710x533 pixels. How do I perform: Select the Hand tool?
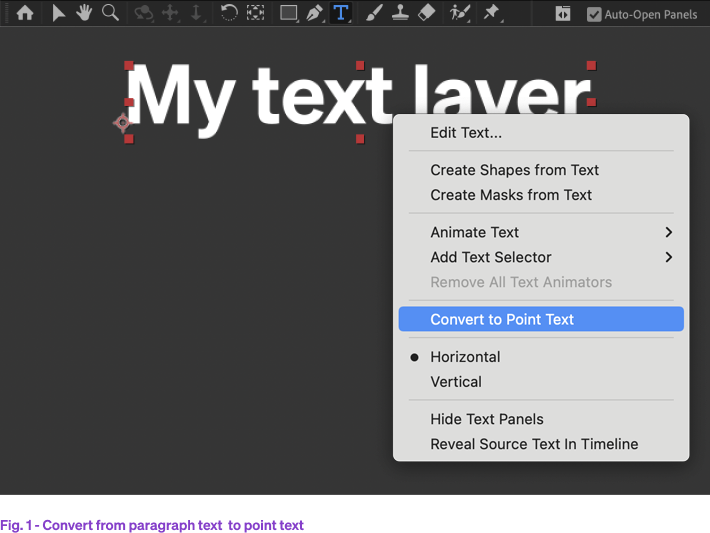click(84, 13)
